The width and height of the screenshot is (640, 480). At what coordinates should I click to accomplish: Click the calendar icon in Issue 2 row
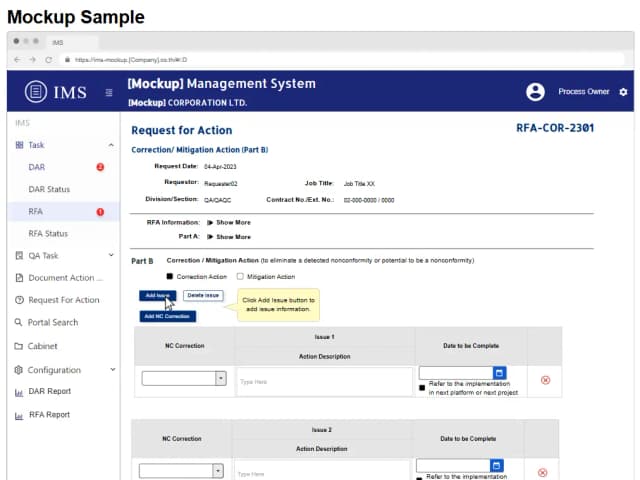click(x=496, y=465)
